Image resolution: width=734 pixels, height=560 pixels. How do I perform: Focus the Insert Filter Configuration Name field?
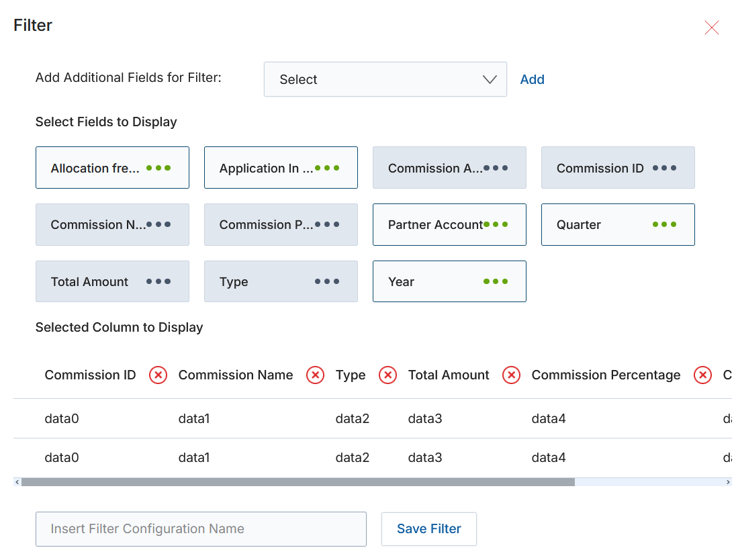(x=201, y=528)
